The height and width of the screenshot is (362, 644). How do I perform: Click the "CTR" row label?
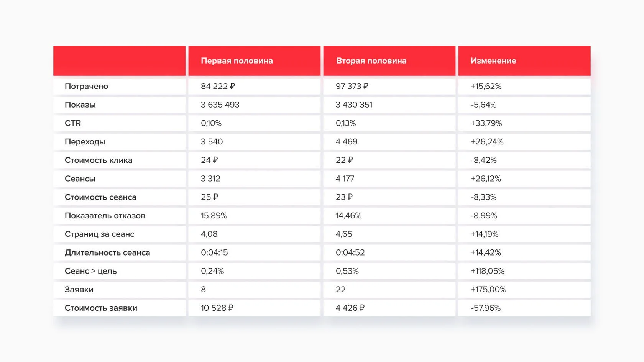[x=73, y=123]
